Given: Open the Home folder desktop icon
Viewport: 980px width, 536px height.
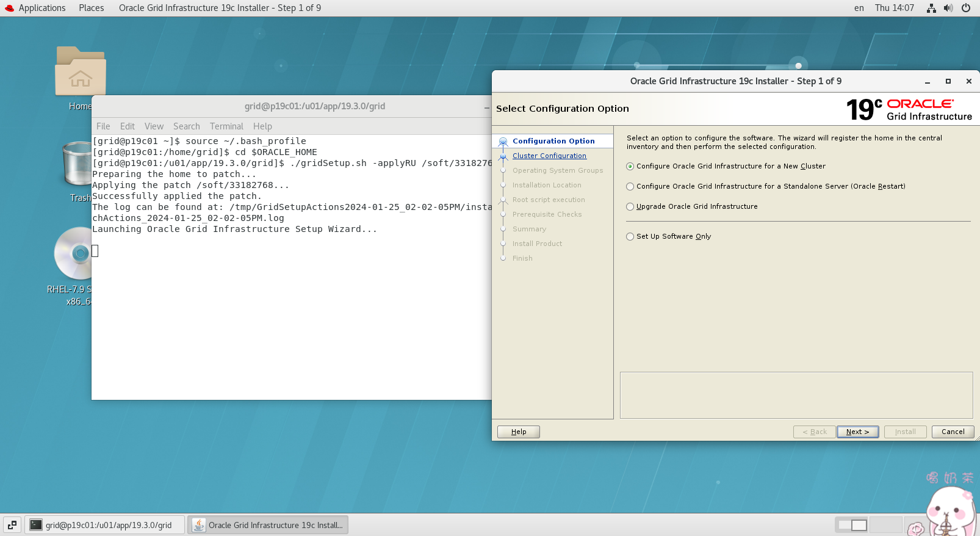Looking at the screenshot, I should [x=80, y=71].
